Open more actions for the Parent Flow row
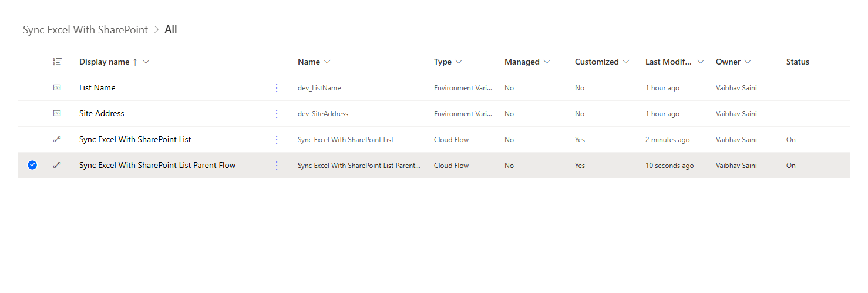The image size is (868, 293). pyautogui.click(x=277, y=166)
